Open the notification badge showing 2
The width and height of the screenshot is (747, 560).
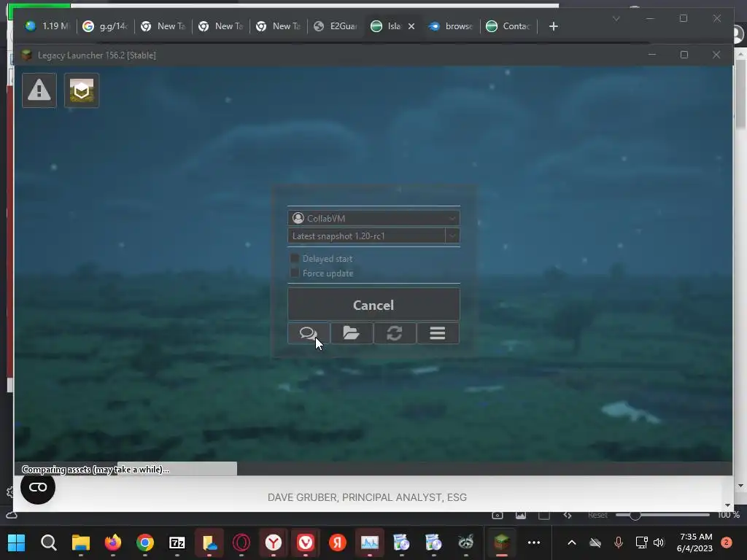[x=726, y=542]
